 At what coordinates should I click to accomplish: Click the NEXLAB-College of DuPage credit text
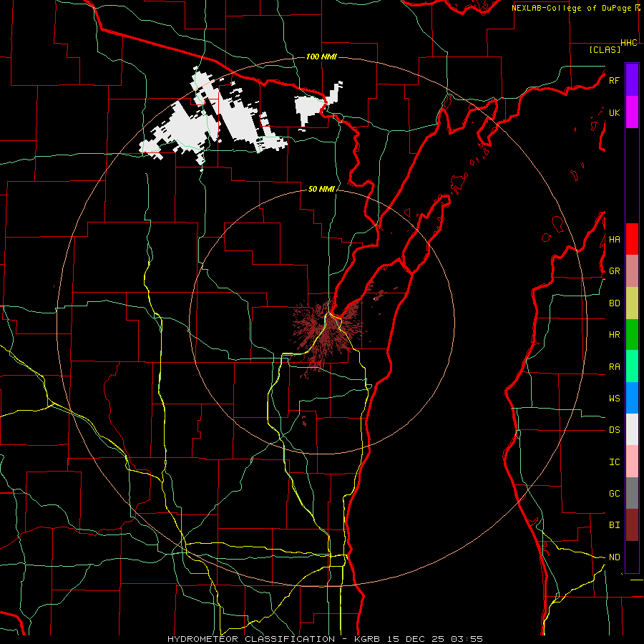point(571,8)
